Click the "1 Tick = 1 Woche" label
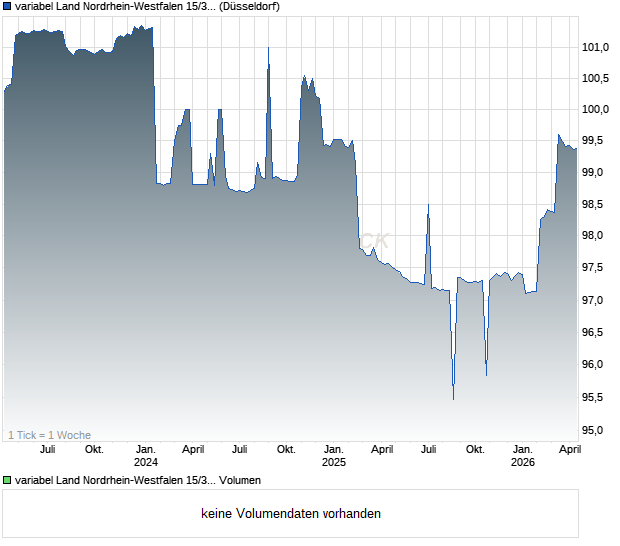The width and height of the screenshot is (620, 546). pyautogui.click(x=49, y=435)
